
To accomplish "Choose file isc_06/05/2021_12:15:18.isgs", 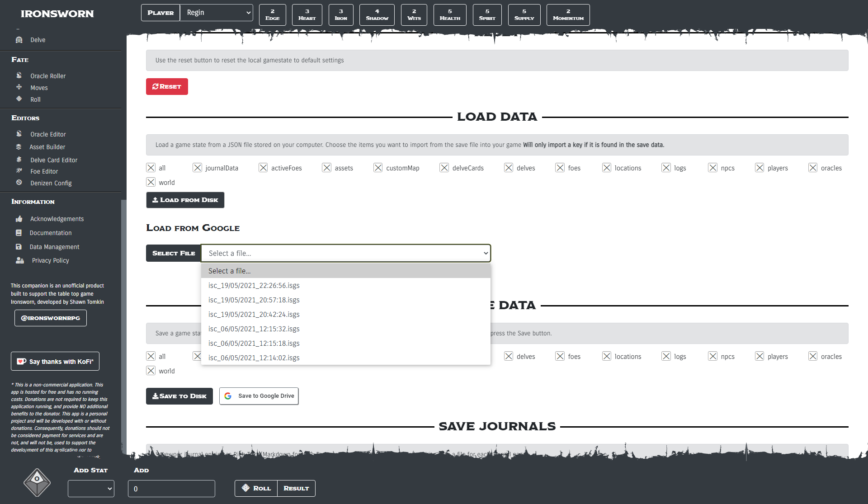I will 346,343.
